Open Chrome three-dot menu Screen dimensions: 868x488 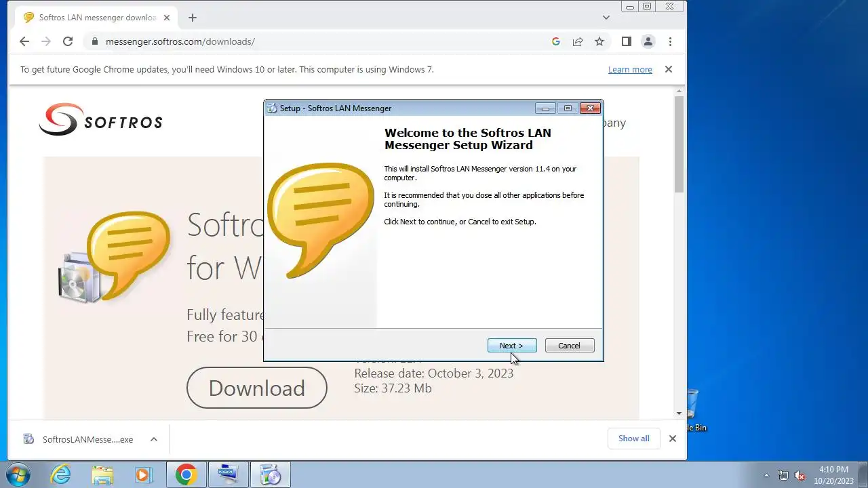(x=670, y=41)
